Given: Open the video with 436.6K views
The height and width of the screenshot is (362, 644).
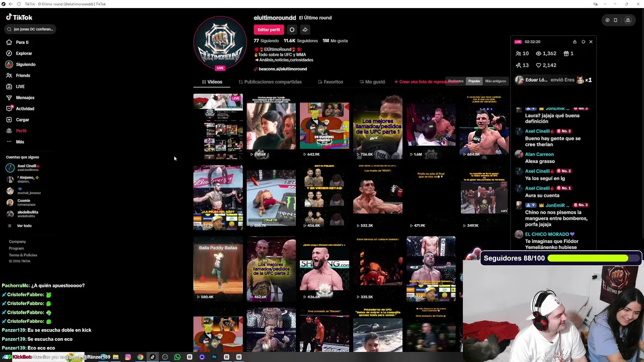Looking at the screenshot, I should pyautogui.click(x=325, y=269).
